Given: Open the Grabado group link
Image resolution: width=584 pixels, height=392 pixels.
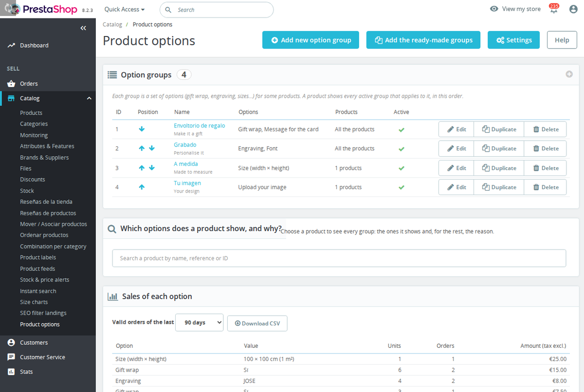Looking at the screenshot, I should tap(185, 144).
